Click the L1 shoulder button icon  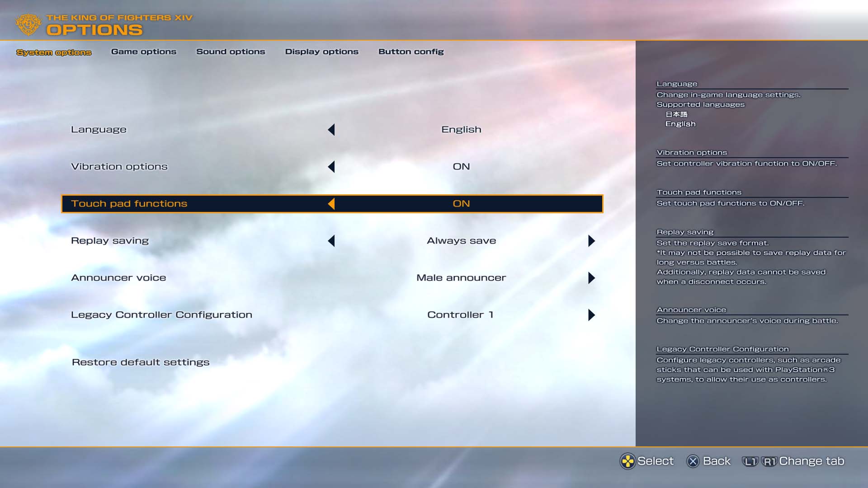[750, 461]
